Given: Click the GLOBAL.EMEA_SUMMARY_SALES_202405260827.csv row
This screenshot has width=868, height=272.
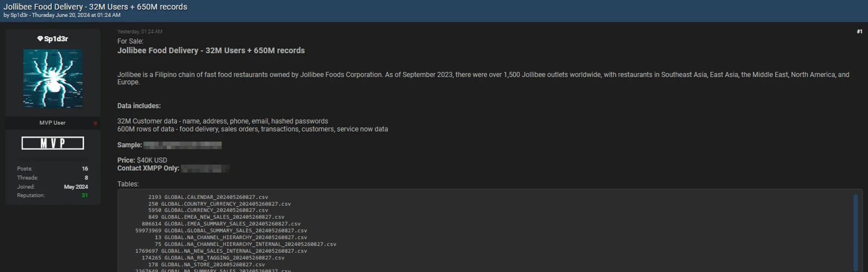Looking at the screenshot, I should 221,224.
